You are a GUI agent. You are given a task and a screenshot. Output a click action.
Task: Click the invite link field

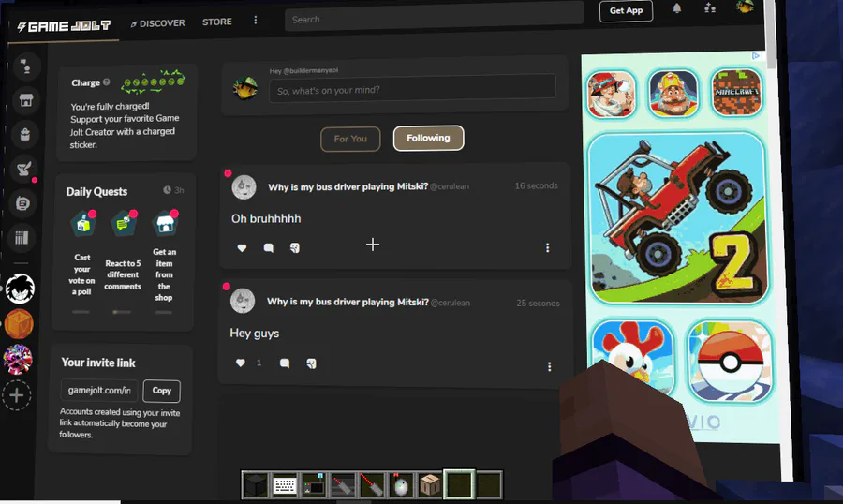pyautogui.click(x=99, y=390)
